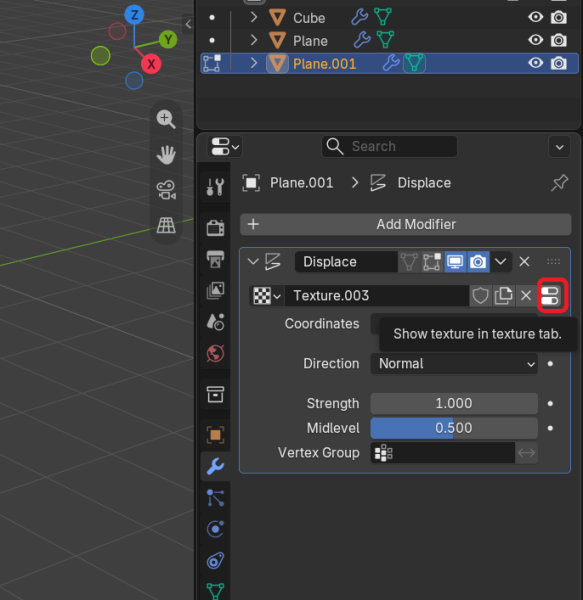Screen dimensions: 583x600
Task: Duplicate Texture.003 with new texture icon
Action: pos(503,296)
